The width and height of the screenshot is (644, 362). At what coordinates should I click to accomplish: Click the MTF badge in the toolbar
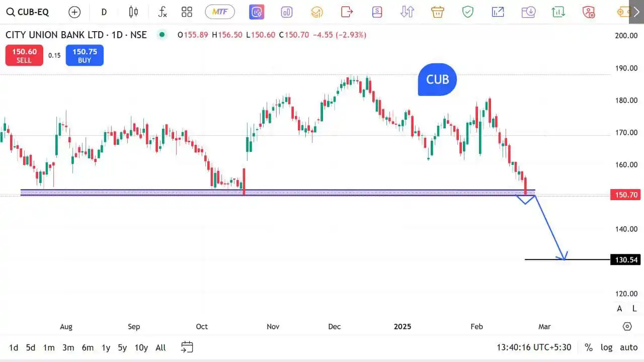[x=220, y=12]
